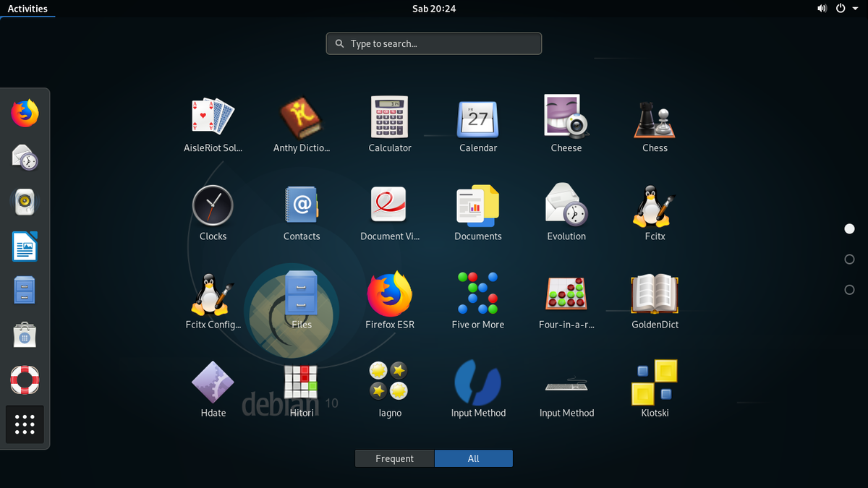868x488 pixels.
Task: Open Software store from the dock
Action: pos(25,335)
